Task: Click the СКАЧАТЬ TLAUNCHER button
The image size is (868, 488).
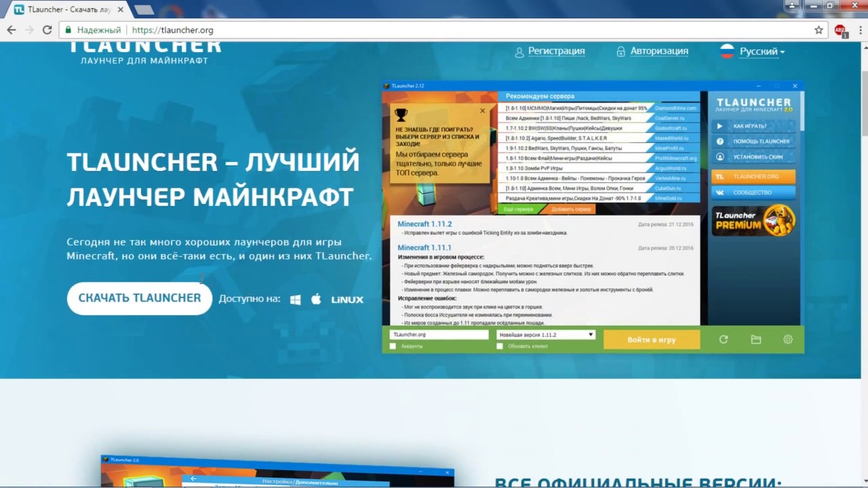Action: (140, 298)
